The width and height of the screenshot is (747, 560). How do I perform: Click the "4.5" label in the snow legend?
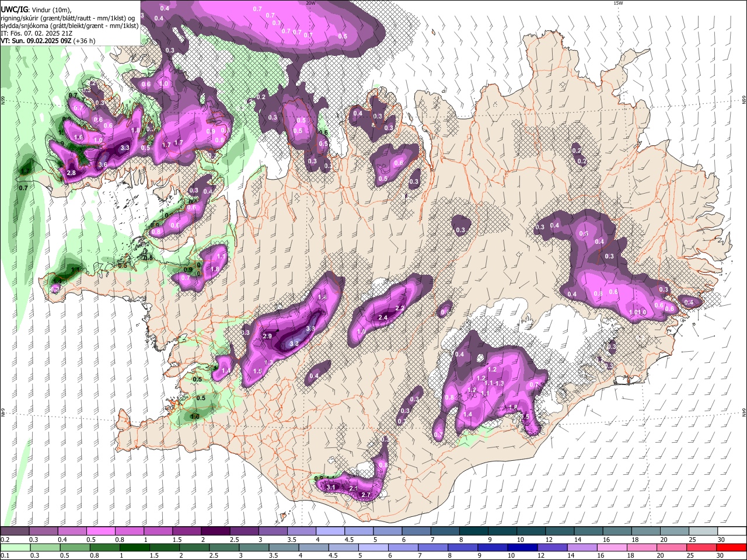point(349,540)
